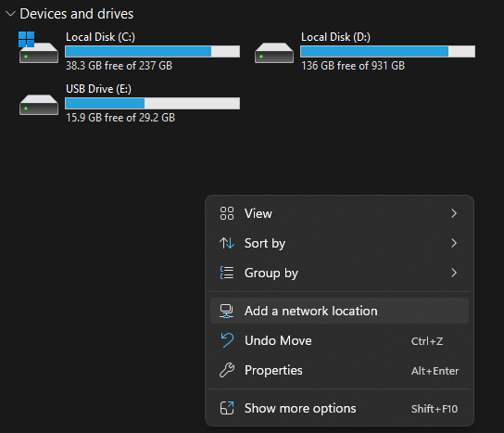Screen dimensions: 504x433
Task: Click the Properties wrench icon
Action: 227,370
